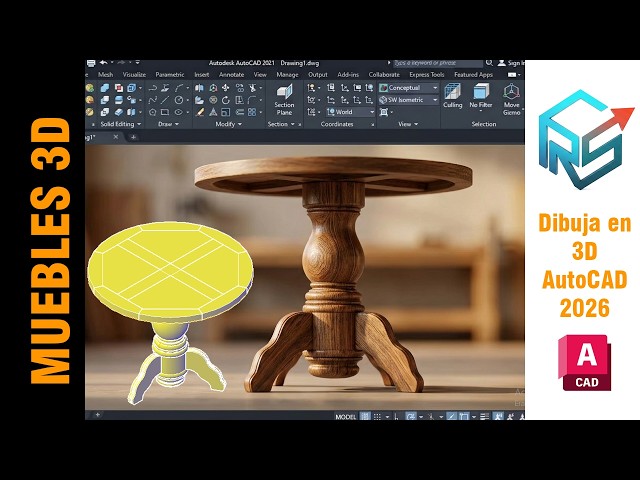Click the Sign In button
Viewport: 640px width, 480px height.
511,63
